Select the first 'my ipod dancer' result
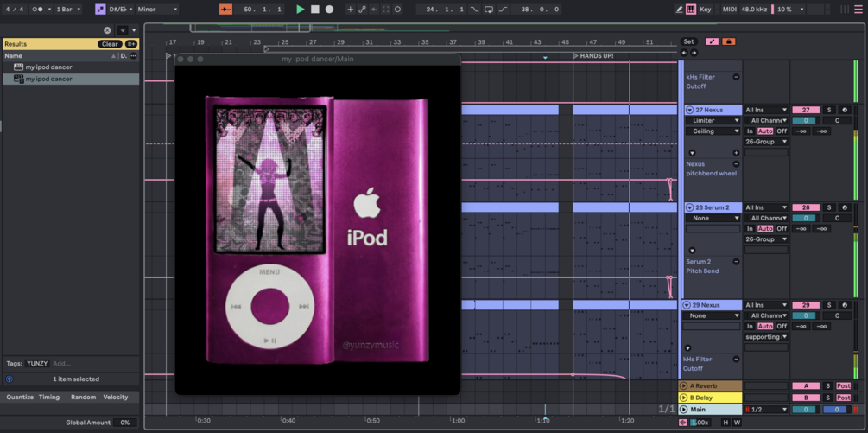The image size is (868, 433). 70,67
